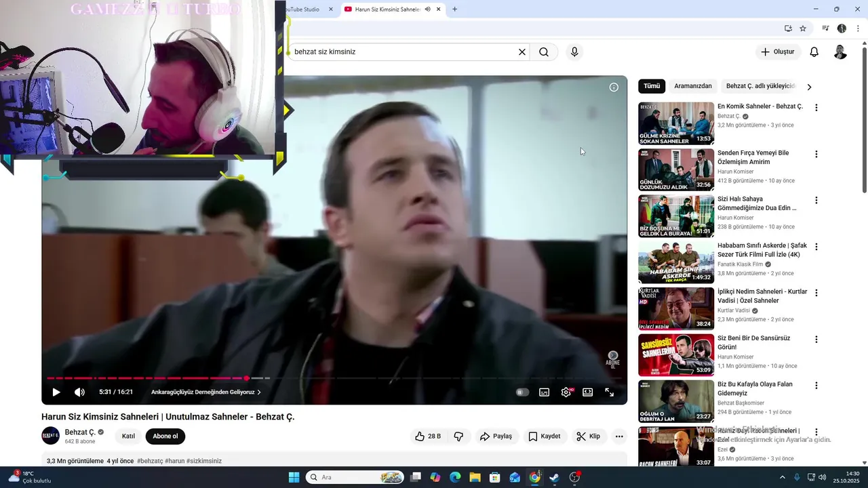Image resolution: width=868 pixels, height=488 pixels.
Task: Click the #behzatç hashtag
Action: (x=150, y=461)
